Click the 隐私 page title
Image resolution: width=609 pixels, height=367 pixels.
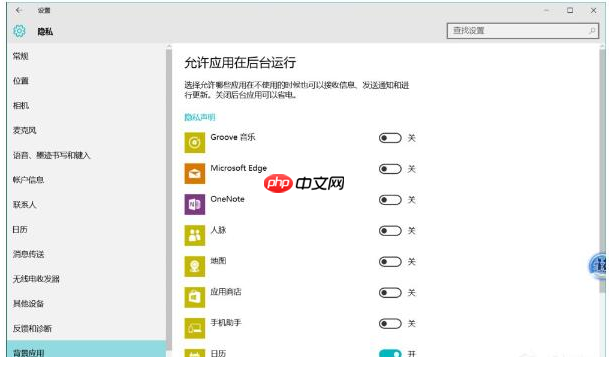click(45, 31)
